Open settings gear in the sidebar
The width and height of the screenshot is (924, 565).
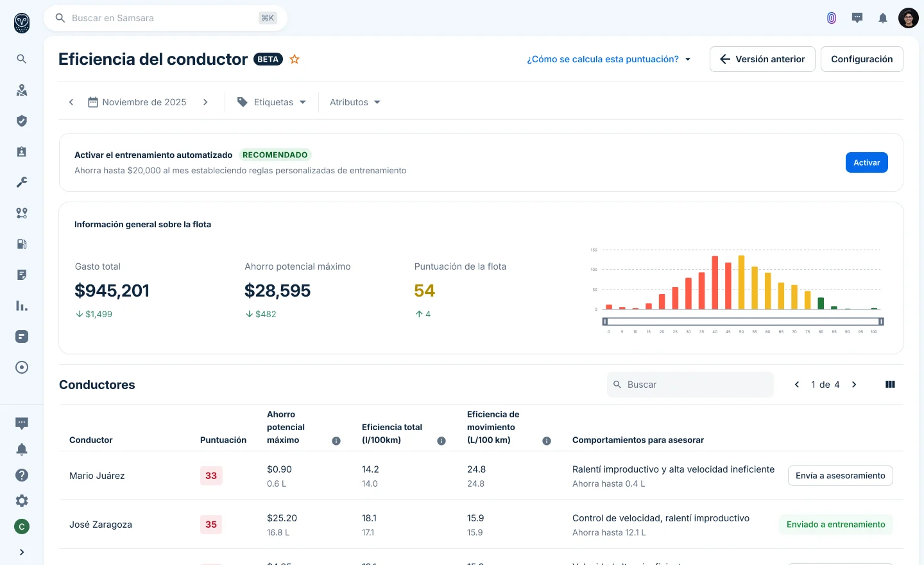[22, 501]
